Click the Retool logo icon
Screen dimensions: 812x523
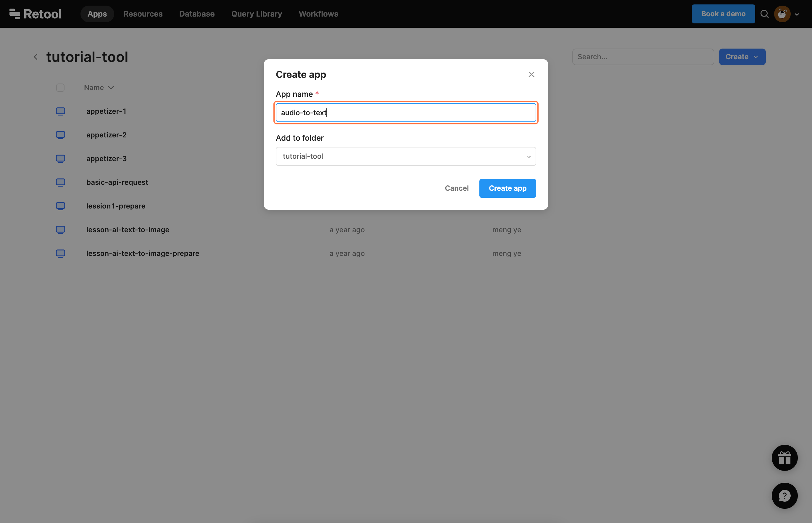(15, 14)
